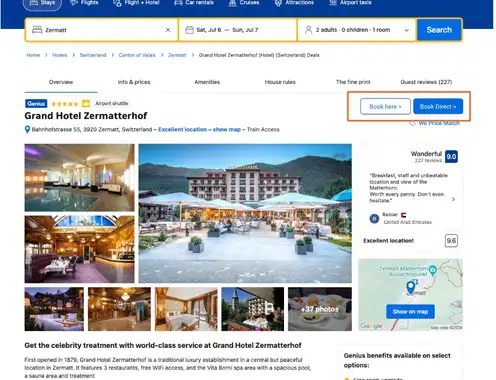496x380 pixels.
Task: Click the 9.0 review score badge
Action: point(451,157)
